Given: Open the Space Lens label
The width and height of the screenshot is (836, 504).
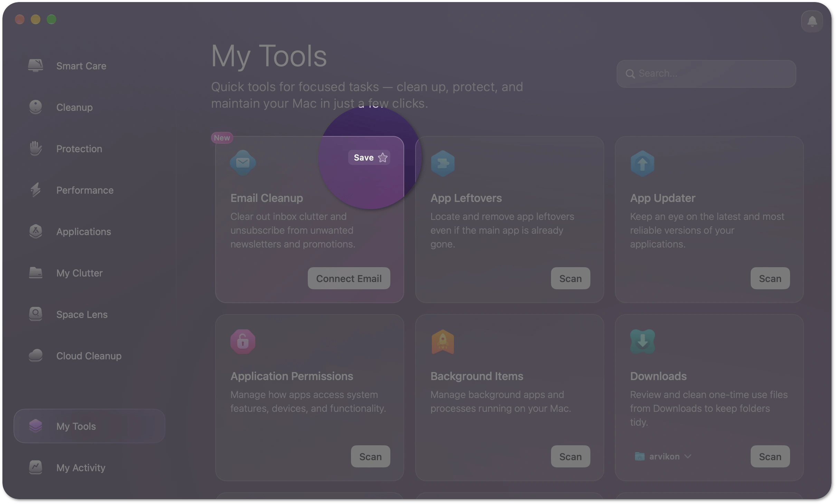Looking at the screenshot, I should pyautogui.click(x=82, y=314).
